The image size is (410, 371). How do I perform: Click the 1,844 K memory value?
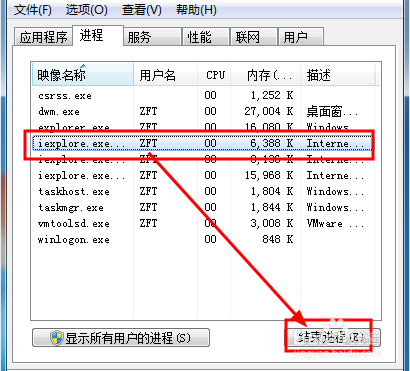(x=272, y=208)
